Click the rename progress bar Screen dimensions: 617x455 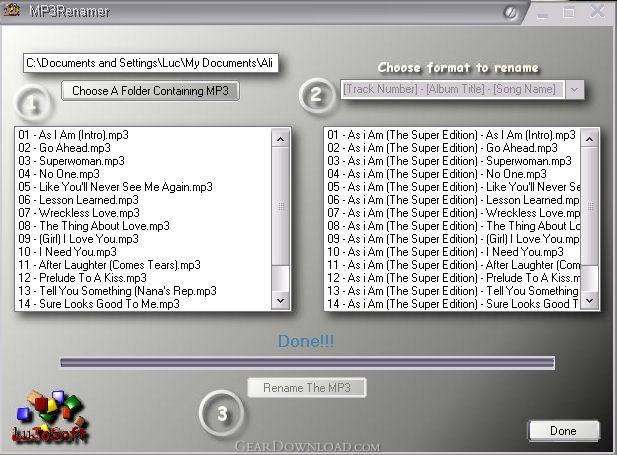308,363
